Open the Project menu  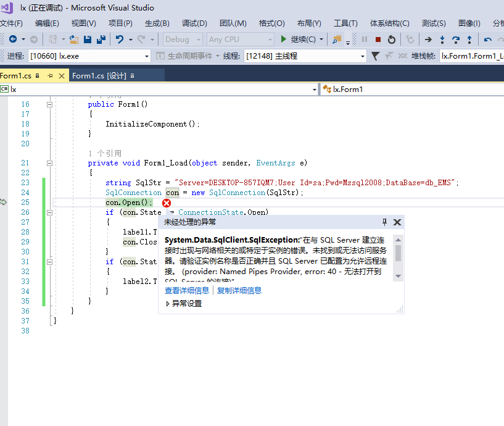point(120,23)
